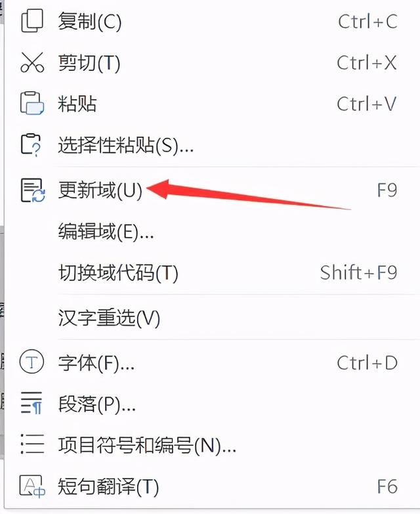Screen dimensions: 420x514
Task: Click the scissors Cut icon
Action: 32,62
